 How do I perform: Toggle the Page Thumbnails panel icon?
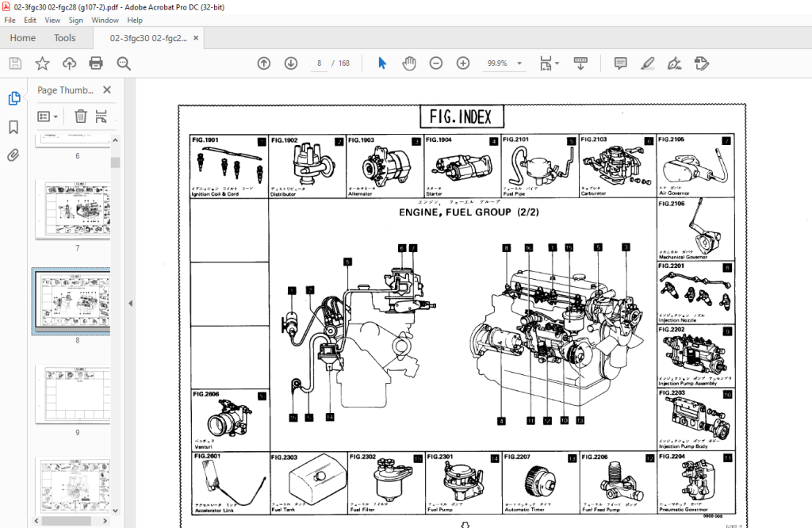click(x=13, y=98)
